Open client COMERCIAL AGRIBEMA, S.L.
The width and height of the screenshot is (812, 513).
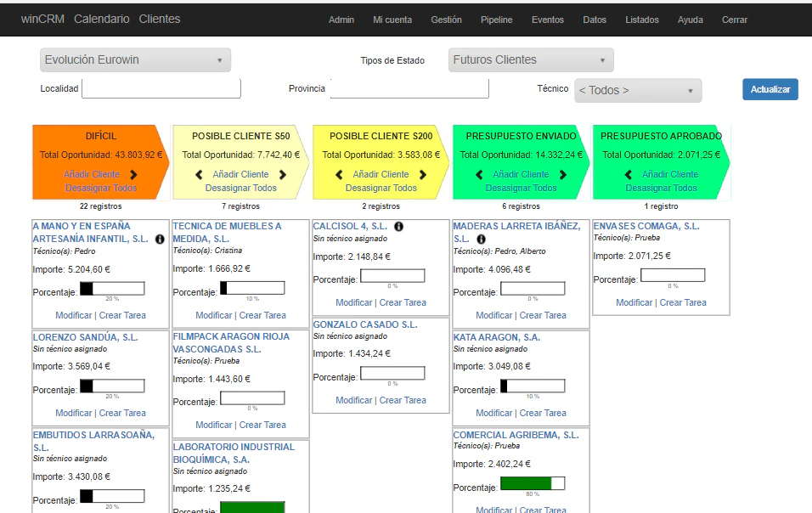point(516,436)
